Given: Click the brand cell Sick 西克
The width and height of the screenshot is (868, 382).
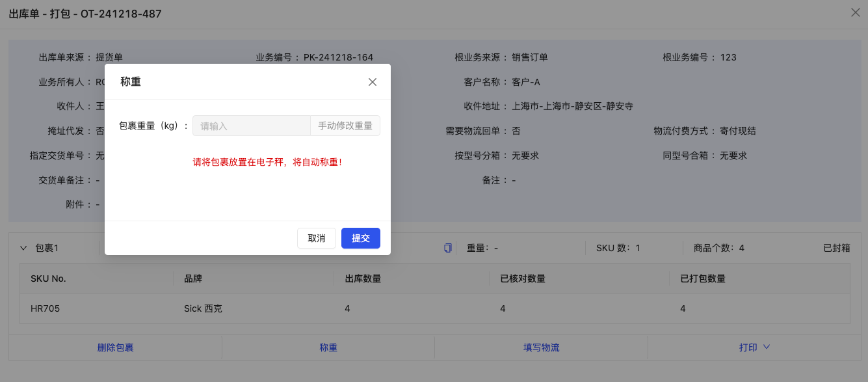Looking at the screenshot, I should click(x=202, y=308).
